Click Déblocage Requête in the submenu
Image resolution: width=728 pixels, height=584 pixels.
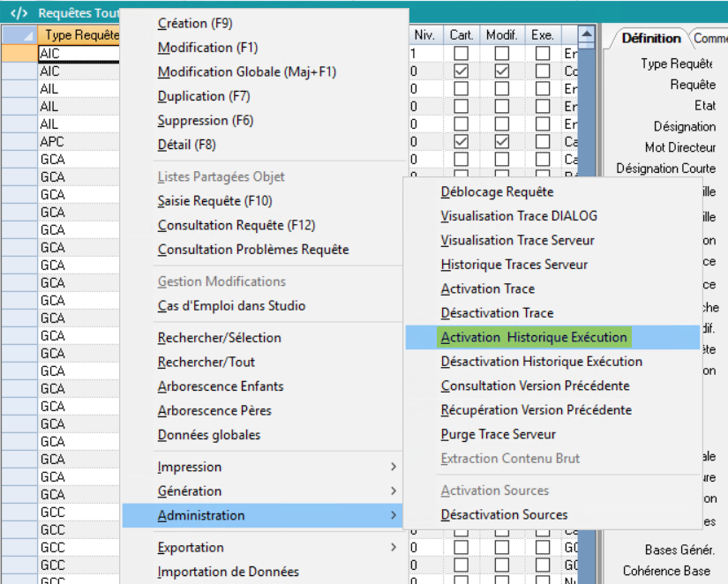point(497,191)
